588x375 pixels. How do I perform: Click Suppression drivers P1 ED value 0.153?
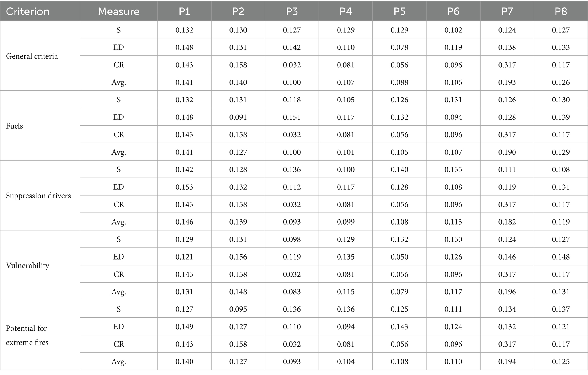(x=184, y=187)
